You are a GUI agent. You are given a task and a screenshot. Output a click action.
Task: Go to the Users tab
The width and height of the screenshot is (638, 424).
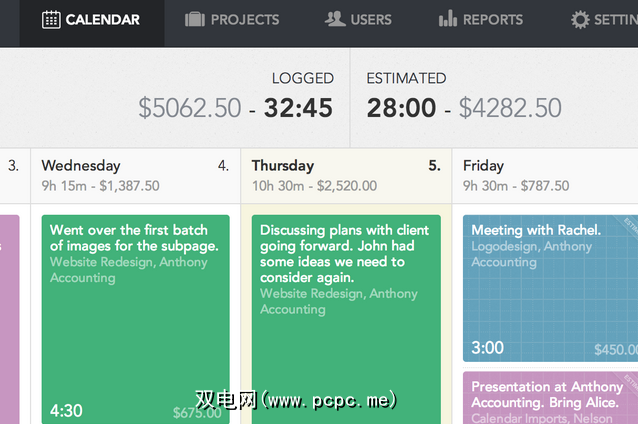[x=359, y=20]
